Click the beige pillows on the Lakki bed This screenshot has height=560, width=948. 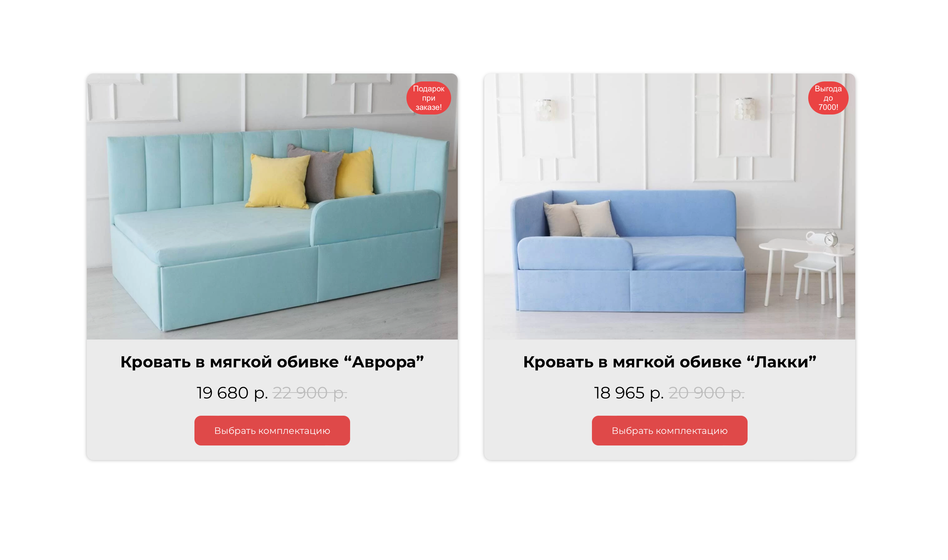[580, 219]
